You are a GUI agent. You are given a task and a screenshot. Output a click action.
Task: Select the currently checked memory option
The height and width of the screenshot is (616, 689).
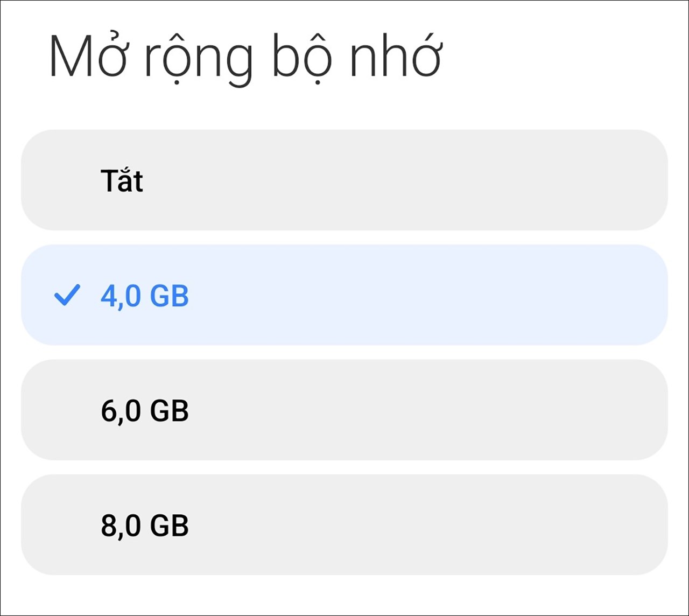pyautogui.click(x=344, y=295)
